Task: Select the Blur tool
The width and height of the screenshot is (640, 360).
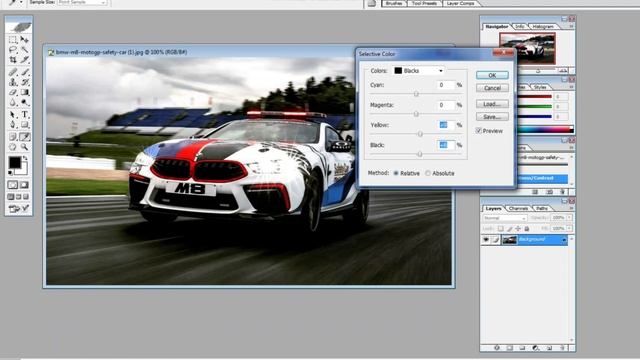Action: coord(13,102)
